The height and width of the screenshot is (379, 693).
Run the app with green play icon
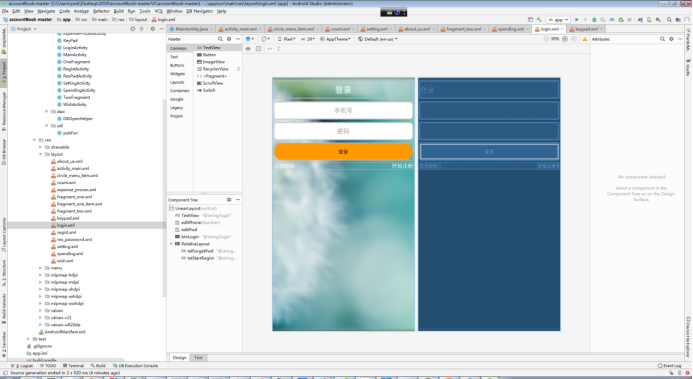pyautogui.click(x=576, y=19)
